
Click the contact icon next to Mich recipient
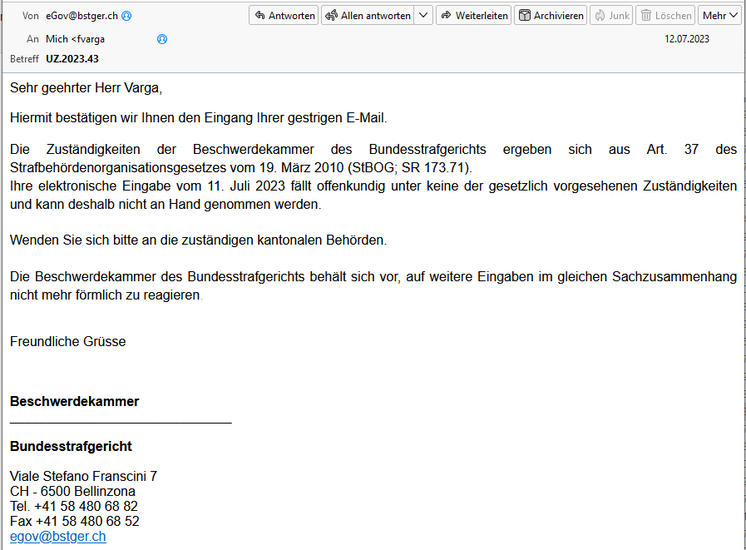pyautogui.click(x=162, y=39)
